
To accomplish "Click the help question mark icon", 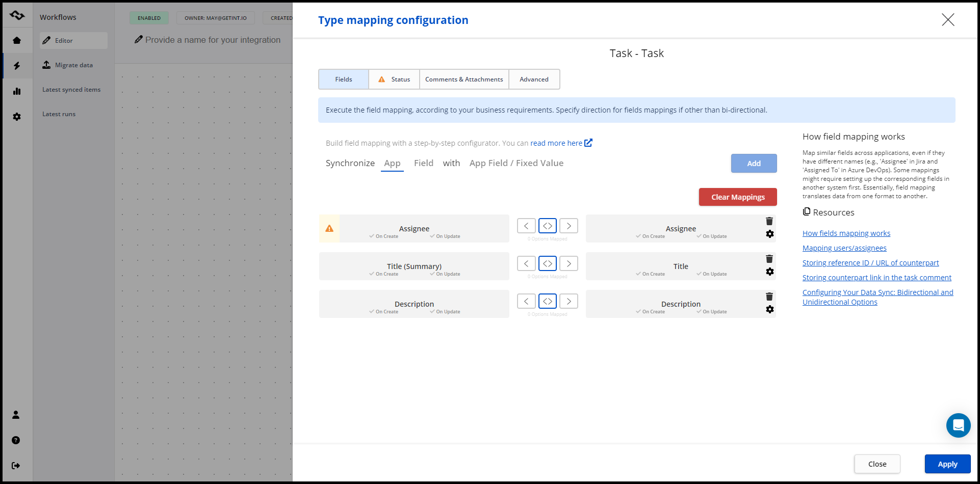I will (16, 440).
